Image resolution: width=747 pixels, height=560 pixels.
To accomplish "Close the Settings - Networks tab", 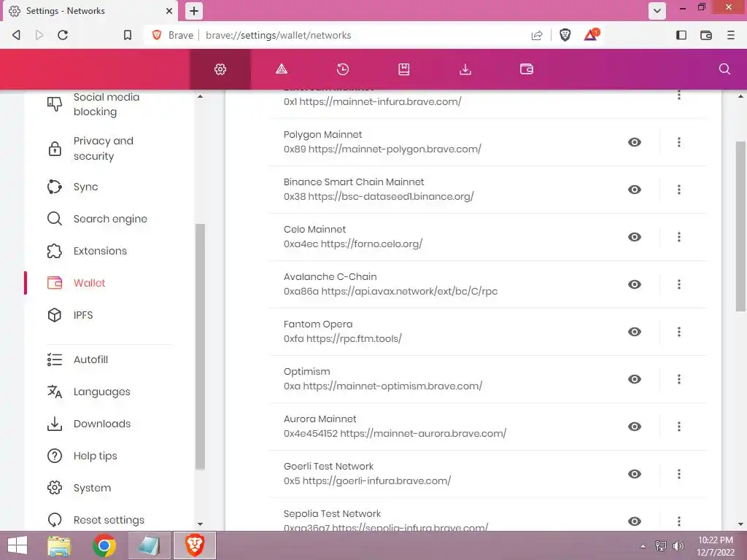I will pos(169,11).
